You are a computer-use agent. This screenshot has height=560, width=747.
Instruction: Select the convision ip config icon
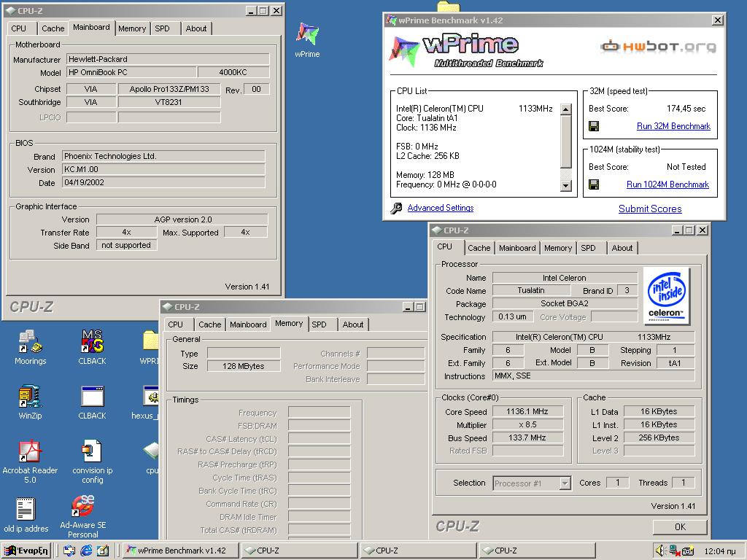pyautogui.click(x=92, y=461)
